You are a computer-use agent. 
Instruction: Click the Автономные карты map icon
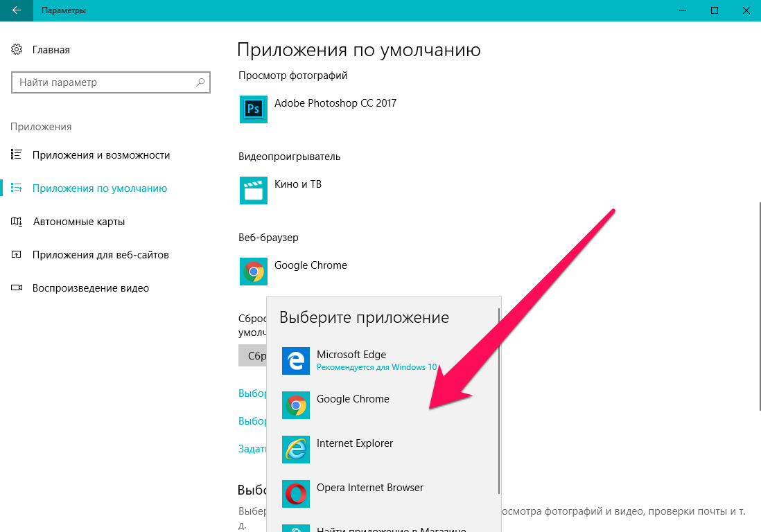[x=17, y=222]
